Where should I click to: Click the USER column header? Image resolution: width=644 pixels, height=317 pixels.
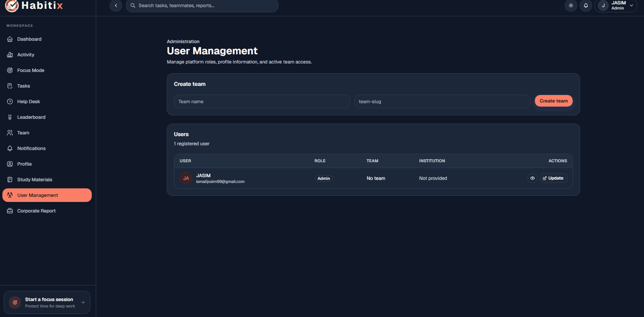[185, 161]
